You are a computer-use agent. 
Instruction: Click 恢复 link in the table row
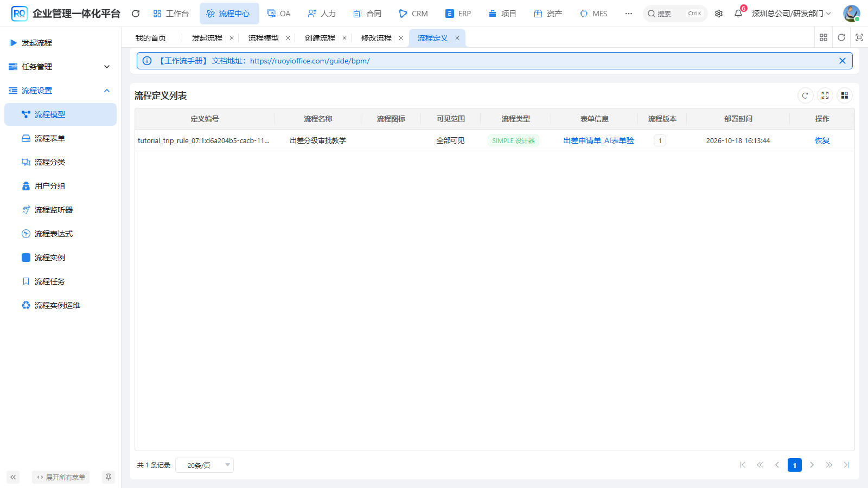coord(822,140)
